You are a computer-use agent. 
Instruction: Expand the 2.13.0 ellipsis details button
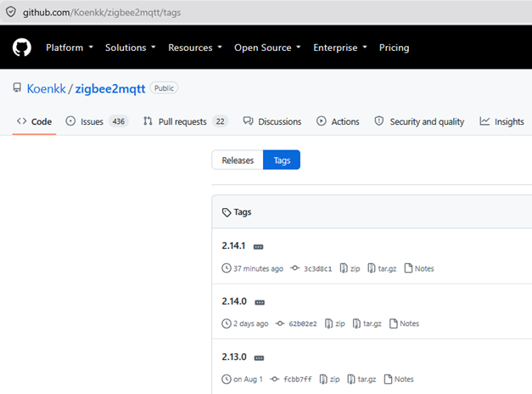pos(260,358)
